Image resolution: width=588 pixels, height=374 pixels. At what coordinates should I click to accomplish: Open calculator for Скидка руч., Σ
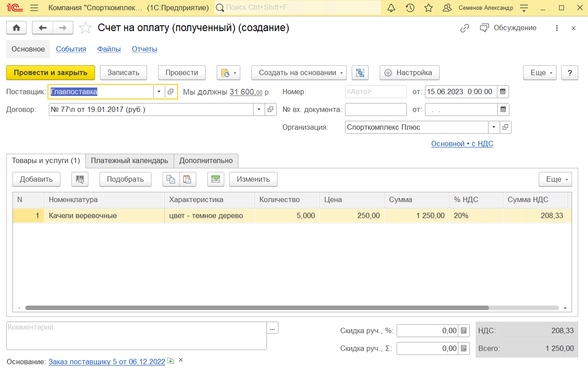click(x=464, y=349)
